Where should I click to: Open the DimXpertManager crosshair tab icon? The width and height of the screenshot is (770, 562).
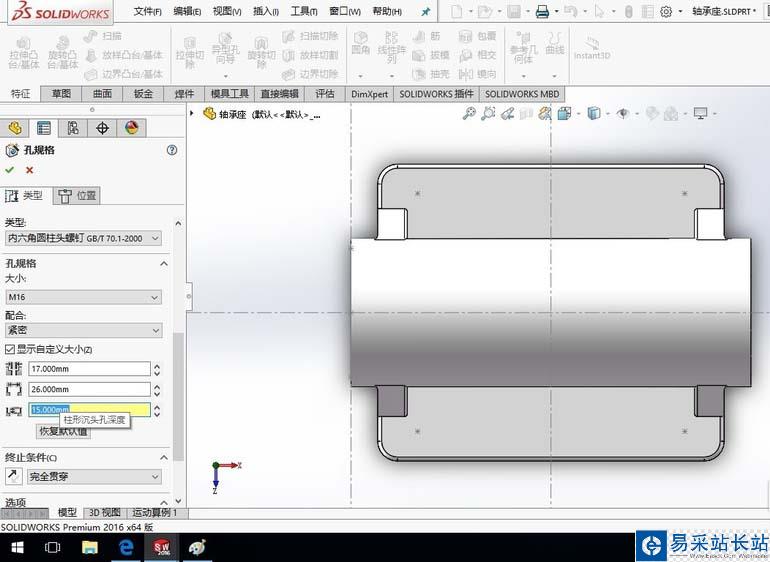point(102,128)
